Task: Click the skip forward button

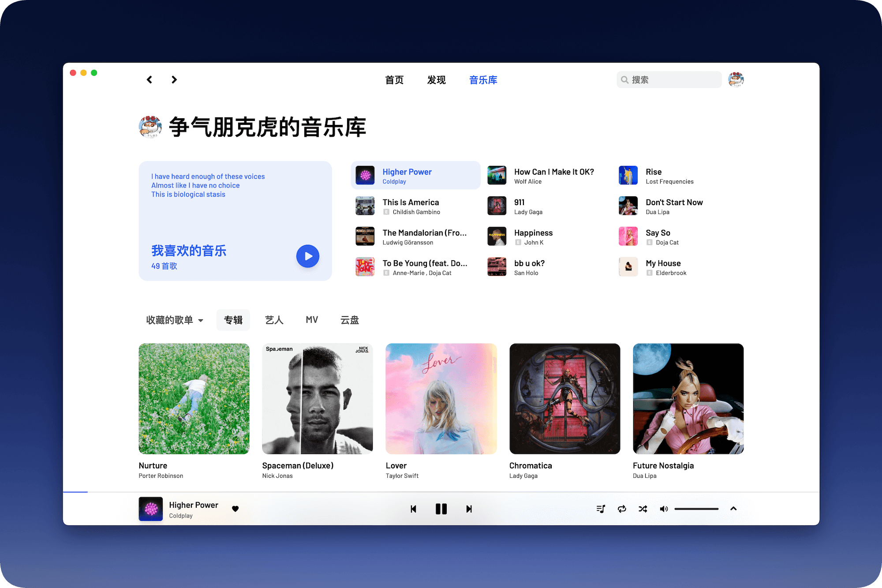Action: (470, 509)
